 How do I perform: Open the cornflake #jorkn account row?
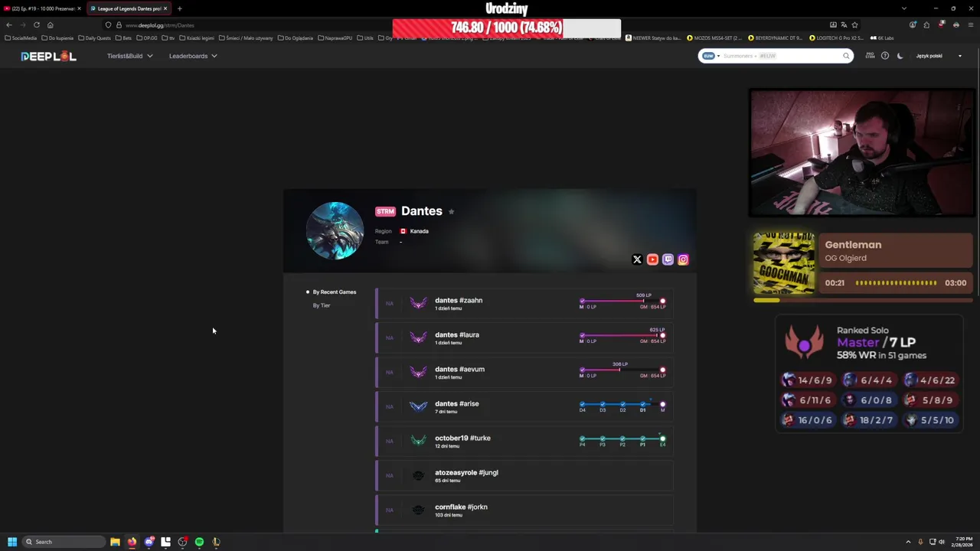tap(524, 510)
